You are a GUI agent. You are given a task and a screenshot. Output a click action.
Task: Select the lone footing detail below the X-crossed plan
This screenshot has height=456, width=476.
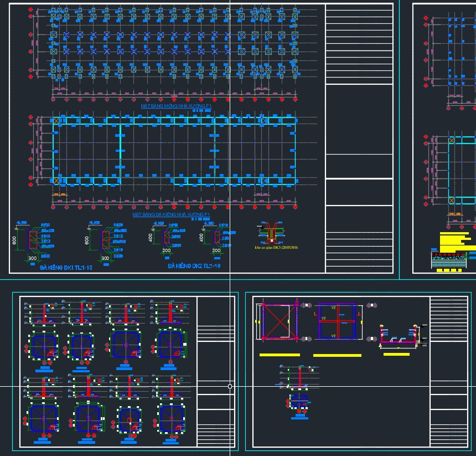(299, 393)
